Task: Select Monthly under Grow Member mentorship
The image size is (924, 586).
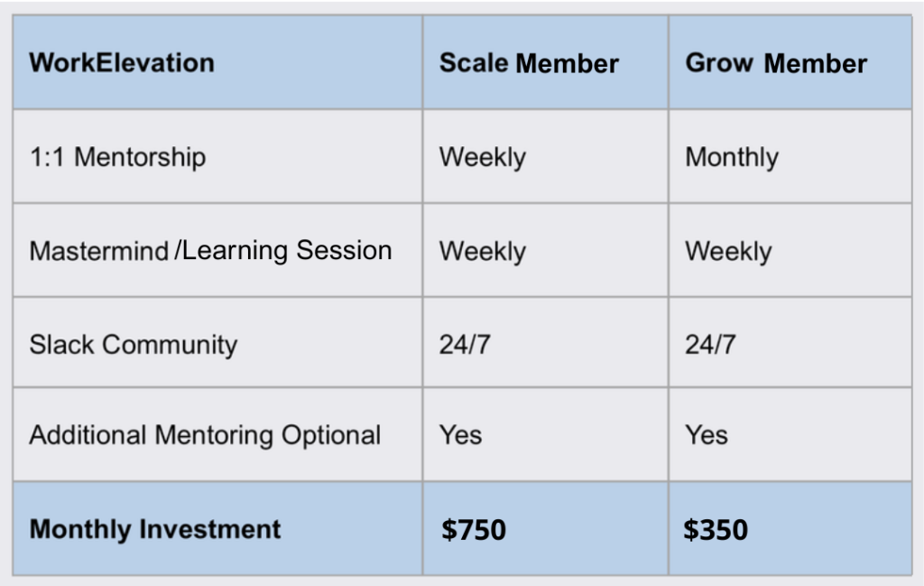Action: pos(790,157)
